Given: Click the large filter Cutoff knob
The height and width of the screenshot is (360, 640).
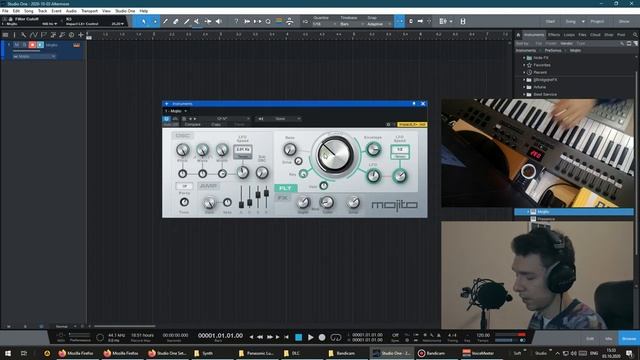Looking at the screenshot, I should point(335,155).
